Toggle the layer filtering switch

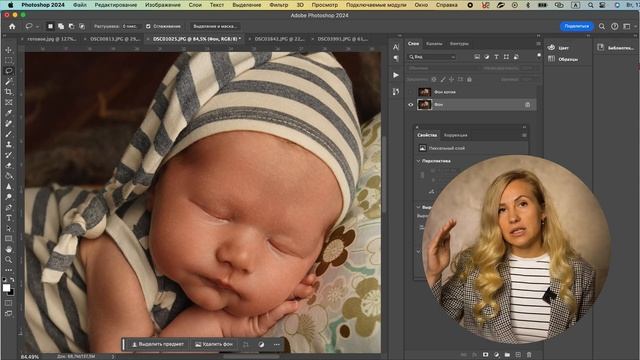point(539,56)
